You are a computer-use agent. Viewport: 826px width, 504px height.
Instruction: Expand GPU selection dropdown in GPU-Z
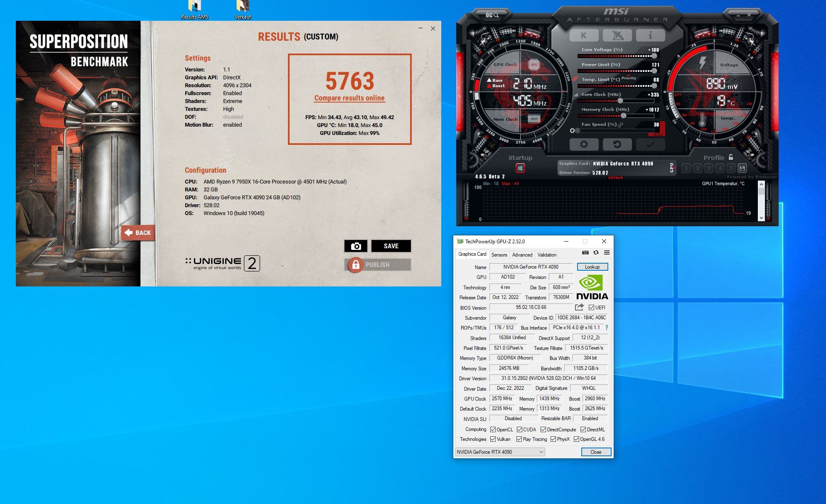coord(541,452)
